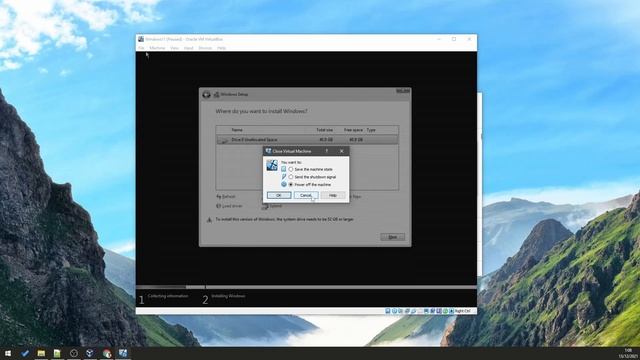Click the warning icon beside the install message
The width and height of the screenshot is (640, 360).
[x=209, y=220]
